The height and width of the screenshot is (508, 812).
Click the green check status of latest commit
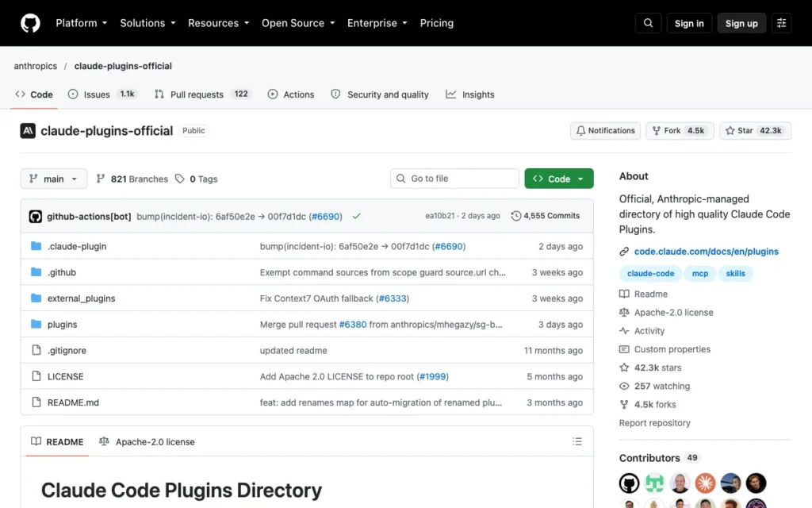356,216
